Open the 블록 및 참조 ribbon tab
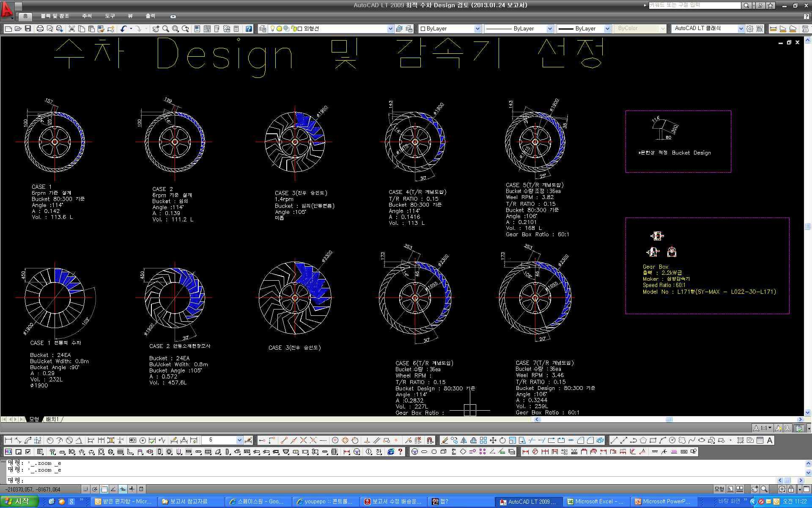 click(x=55, y=16)
